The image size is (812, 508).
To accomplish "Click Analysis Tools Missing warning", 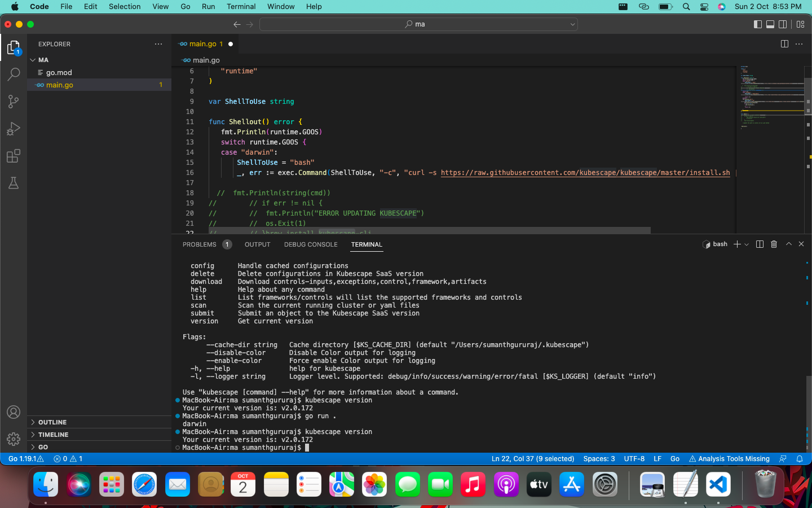I will (729, 459).
